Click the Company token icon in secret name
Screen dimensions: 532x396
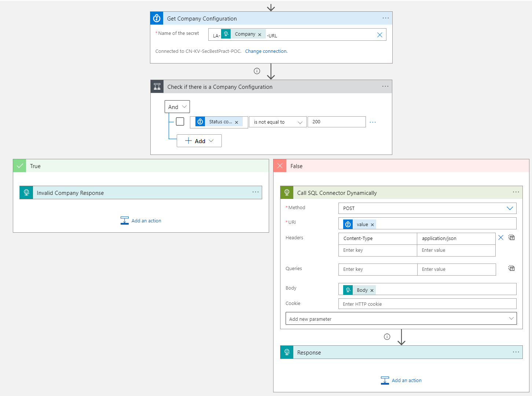click(226, 34)
